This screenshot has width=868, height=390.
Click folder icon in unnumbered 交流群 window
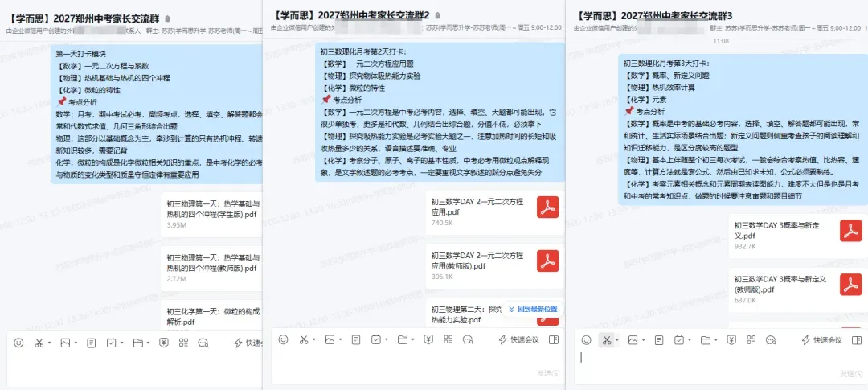(x=138, y=343)
